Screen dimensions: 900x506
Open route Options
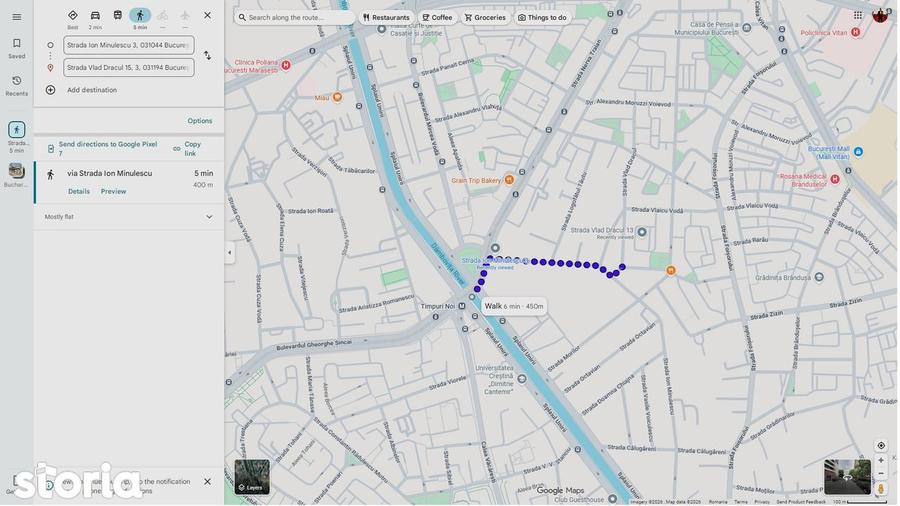[x=200, y=121]
